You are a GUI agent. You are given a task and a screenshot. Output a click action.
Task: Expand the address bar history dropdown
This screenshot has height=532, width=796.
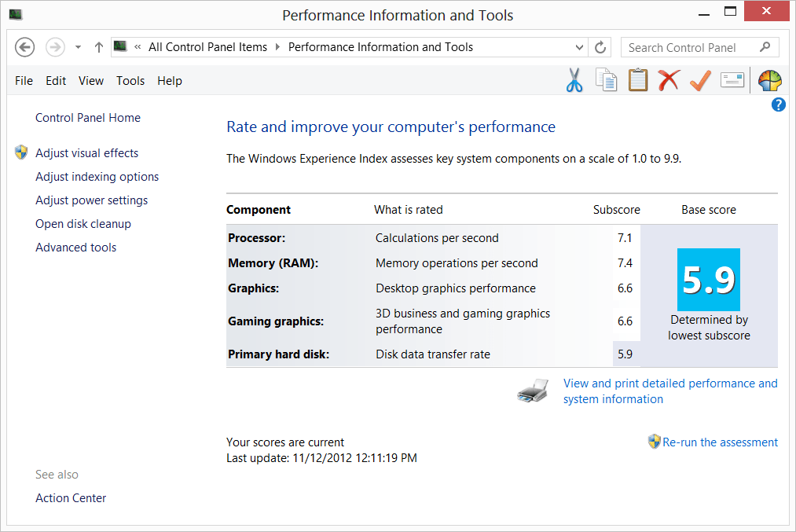pos(579,47)
